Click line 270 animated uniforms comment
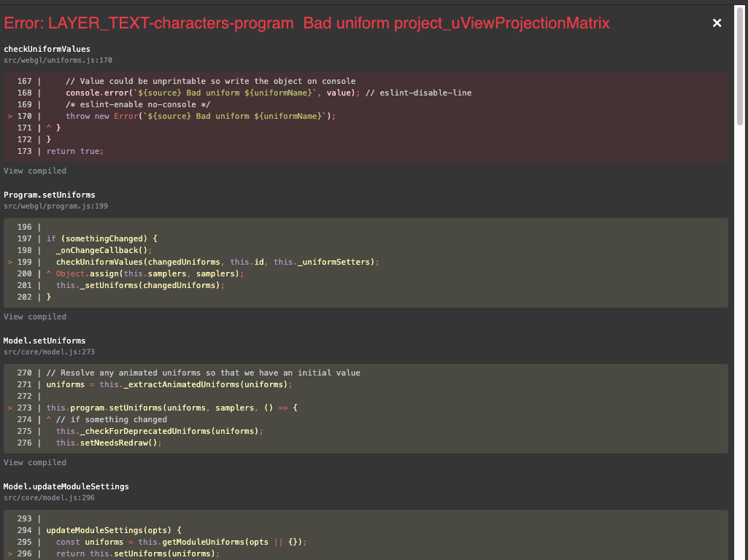The image size is (748, 560). (x=203, y=373)
